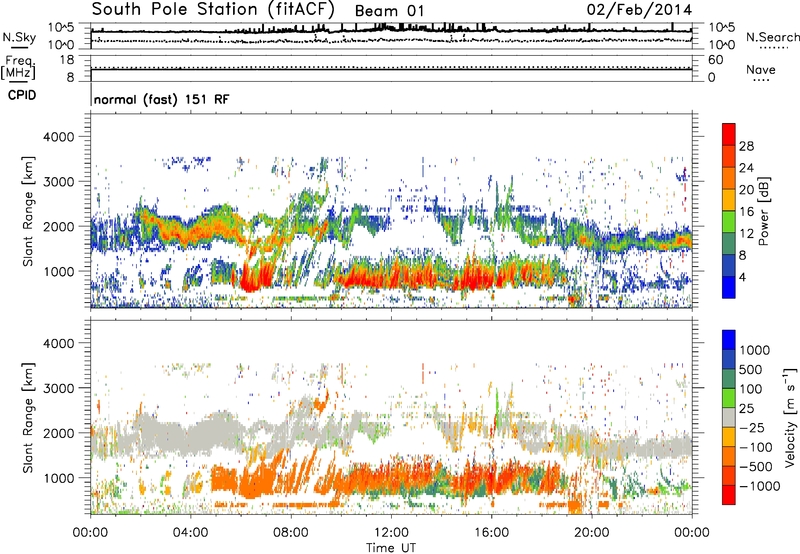Click the red top of power color bar
The height and width of the screenshot is (554, 800).
729,134
